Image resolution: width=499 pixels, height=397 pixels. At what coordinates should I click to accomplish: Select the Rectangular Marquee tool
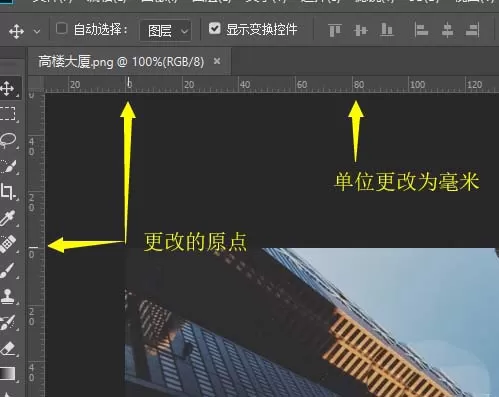point(8,114)
